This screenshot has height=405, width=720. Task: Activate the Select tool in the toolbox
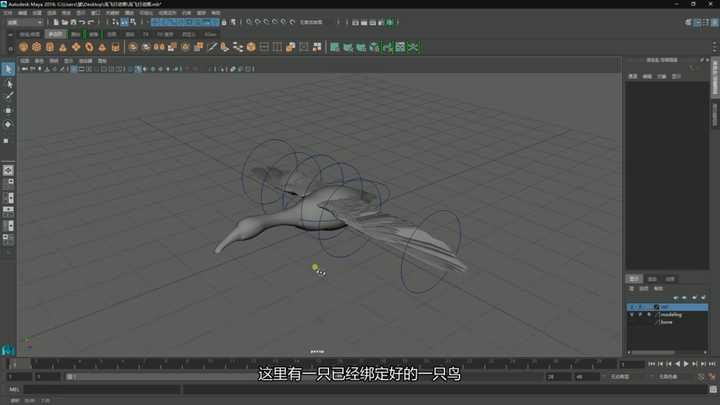click(8, 69)
